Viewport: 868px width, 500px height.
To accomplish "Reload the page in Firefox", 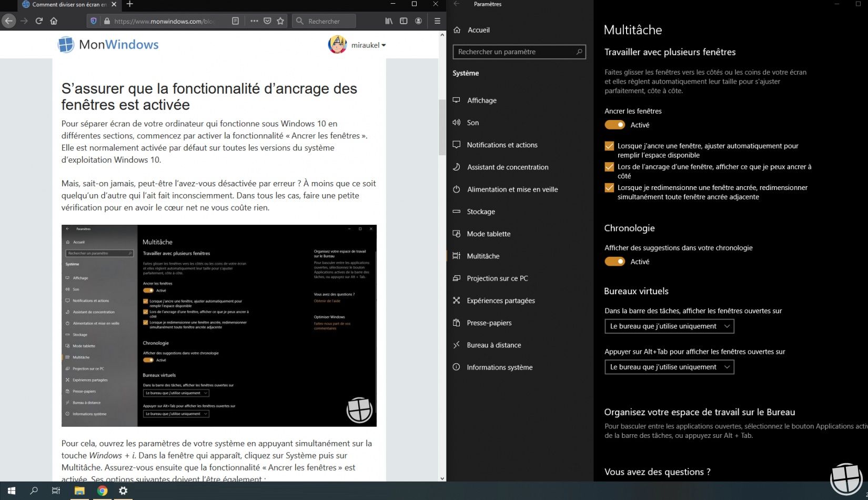I will click(39, 21).
